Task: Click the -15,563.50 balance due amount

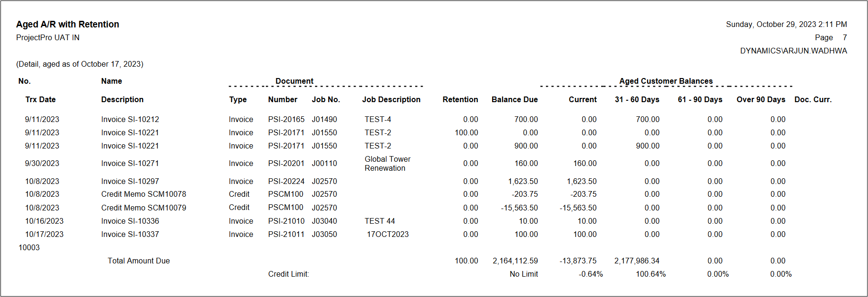Action: coord(519,208)
